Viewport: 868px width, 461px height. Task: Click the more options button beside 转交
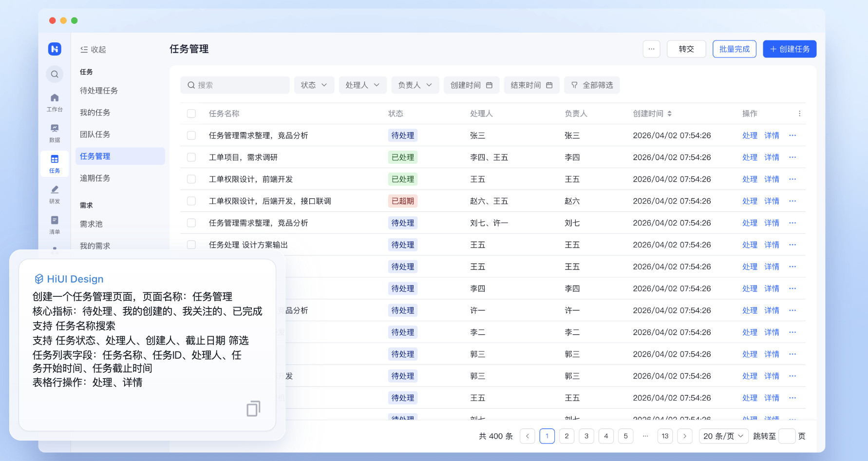point(651,49)
